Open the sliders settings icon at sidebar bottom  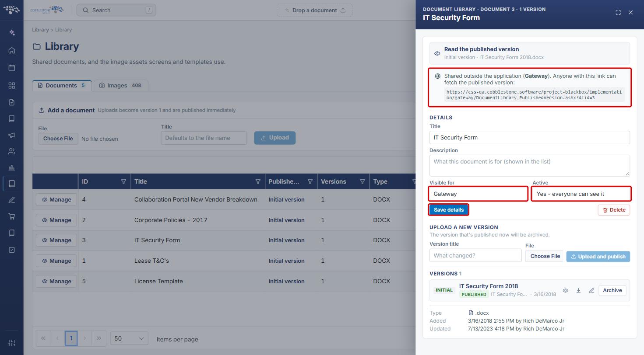[12, 343]
